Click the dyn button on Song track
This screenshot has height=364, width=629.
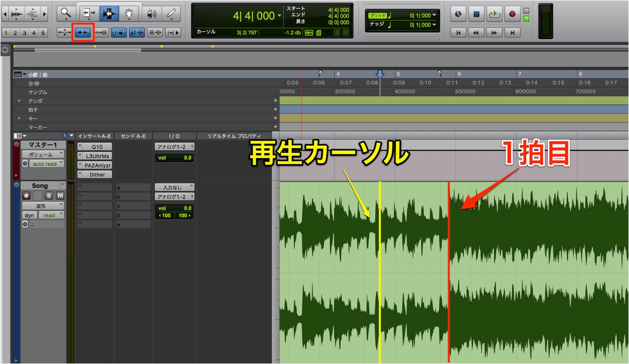coord(30,215)
